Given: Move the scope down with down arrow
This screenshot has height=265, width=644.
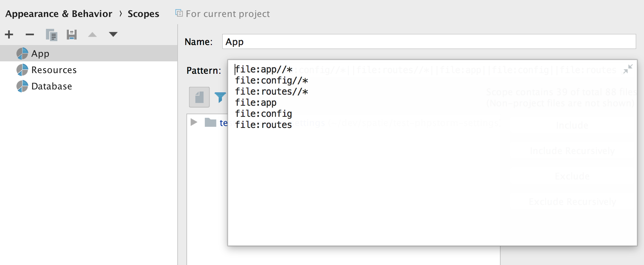Looking at the screenshot, I should (113, 34).
